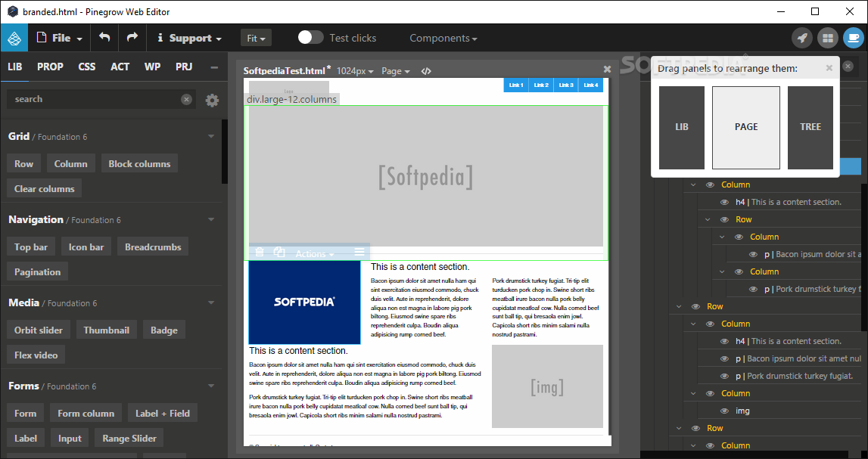Open library settings gear icon
The height and width of the screenshot is (459, 868).
(x=212, y=100)
